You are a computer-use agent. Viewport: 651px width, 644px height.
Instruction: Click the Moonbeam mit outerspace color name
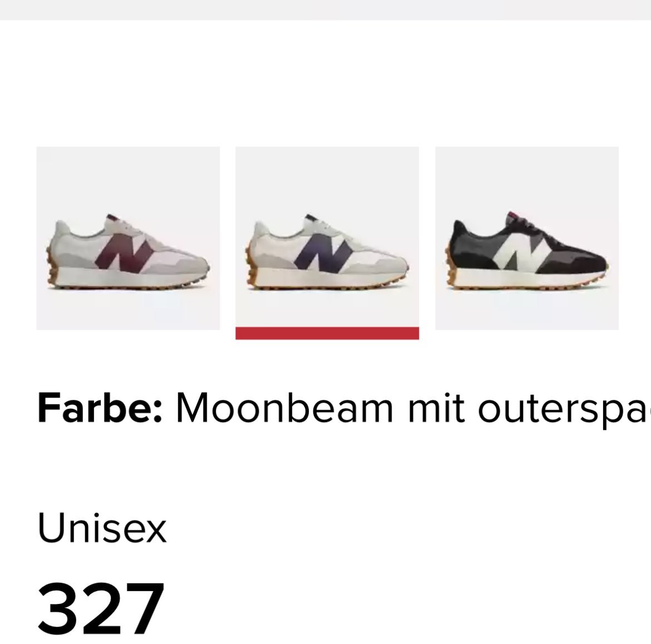[413, 409]
